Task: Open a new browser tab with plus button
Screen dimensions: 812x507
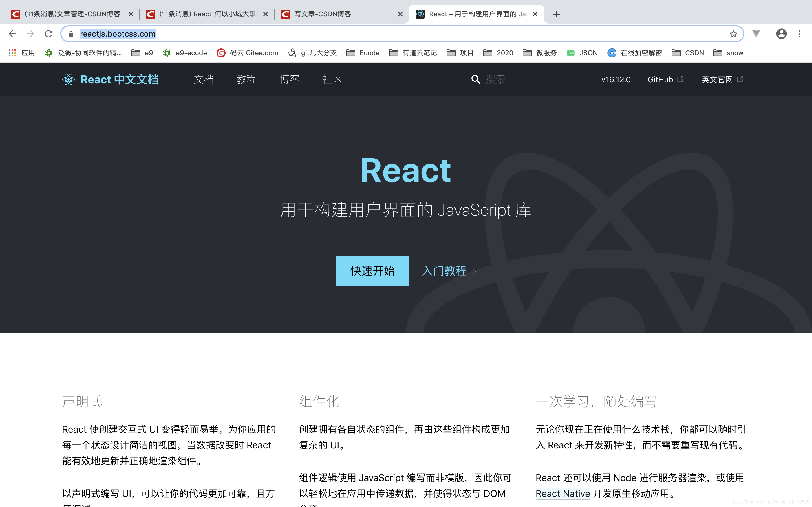Action: (557, 14)
